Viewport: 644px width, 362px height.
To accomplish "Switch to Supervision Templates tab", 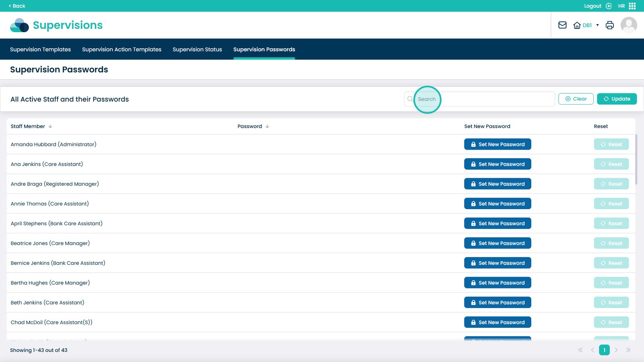I will click(40, 49).
